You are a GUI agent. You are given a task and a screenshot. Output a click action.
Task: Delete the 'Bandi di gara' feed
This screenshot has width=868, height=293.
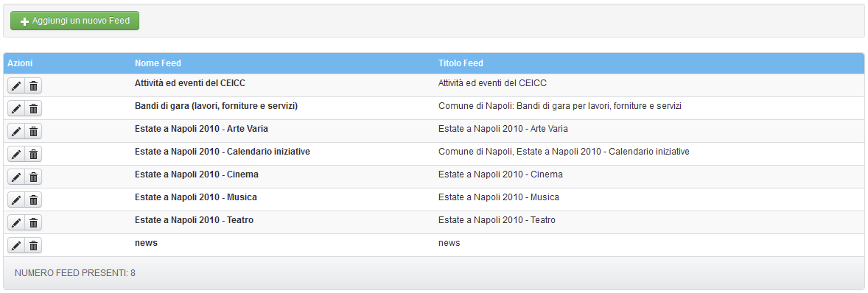(x=33, y=108)
